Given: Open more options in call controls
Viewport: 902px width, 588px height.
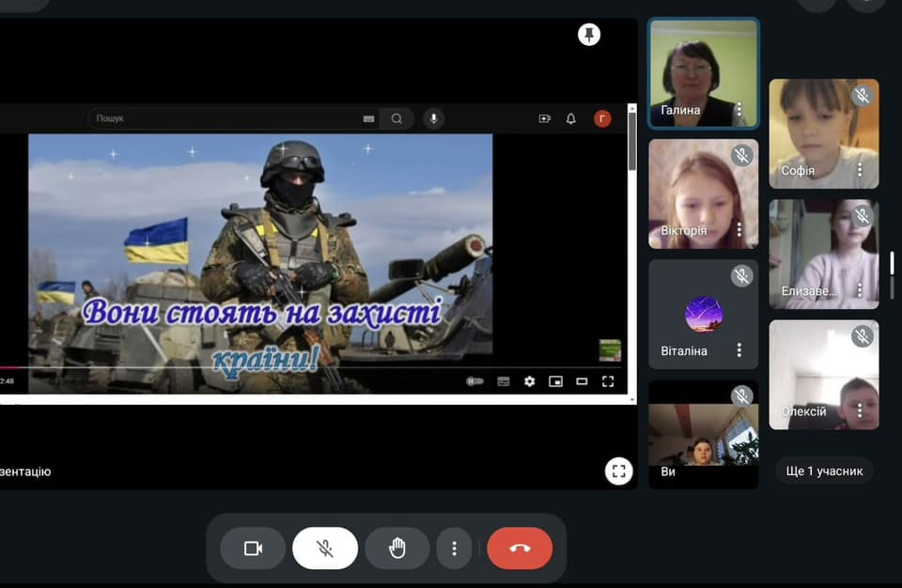Looking at the screenshot, I should pos(455,549).
